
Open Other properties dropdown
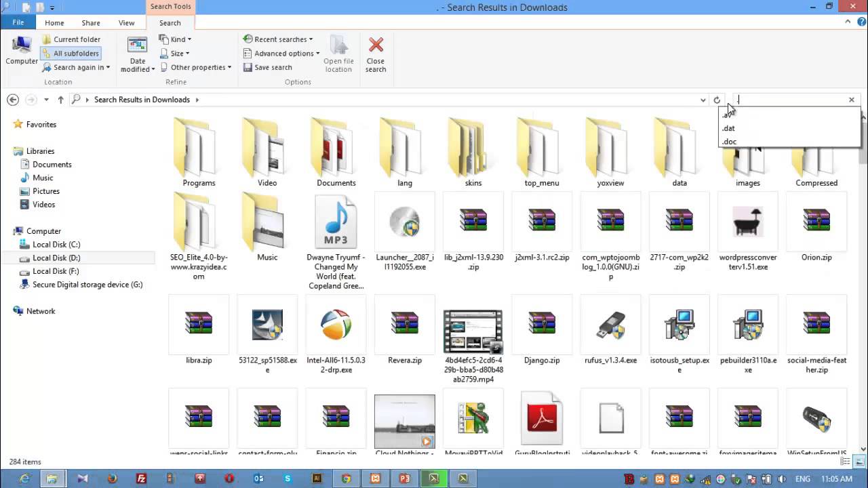pos(196,67)
